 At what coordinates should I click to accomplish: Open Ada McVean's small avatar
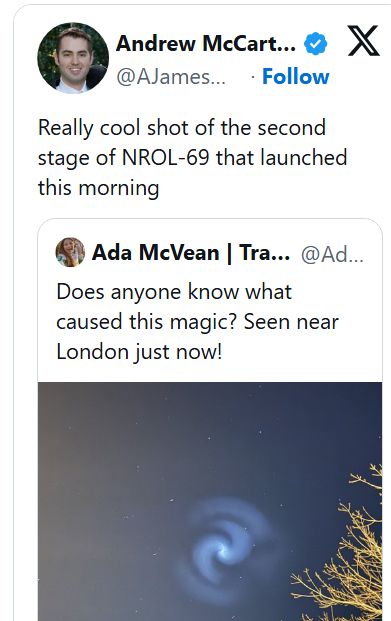pos(70,252)
